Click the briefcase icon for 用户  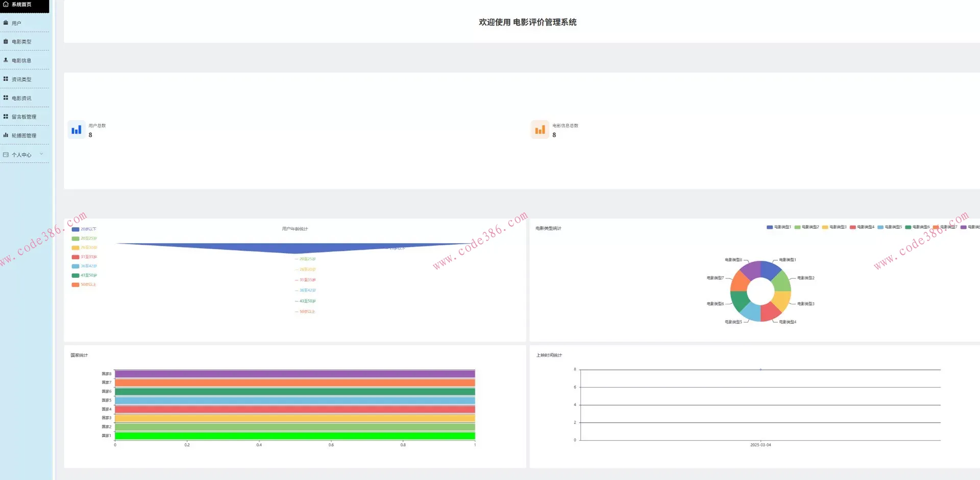pos(6,23)
